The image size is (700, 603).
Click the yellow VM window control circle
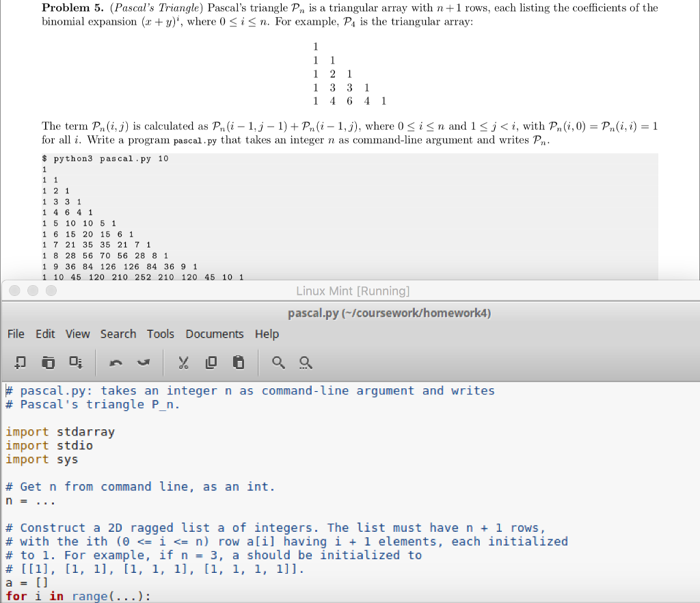(x=32, y=291)
